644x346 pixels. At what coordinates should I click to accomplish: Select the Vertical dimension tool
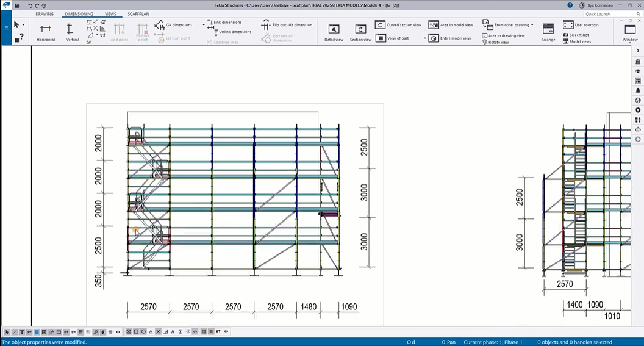click(73, 32)
